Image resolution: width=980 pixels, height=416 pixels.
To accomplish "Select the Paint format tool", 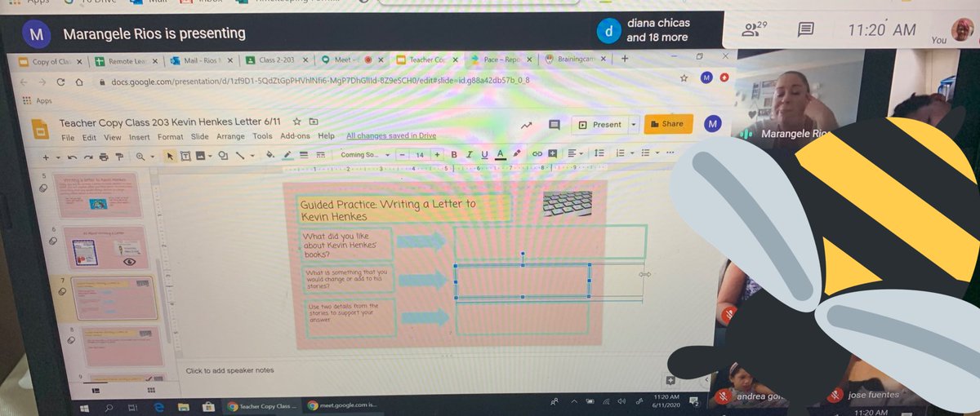I will tap(119, 157).
